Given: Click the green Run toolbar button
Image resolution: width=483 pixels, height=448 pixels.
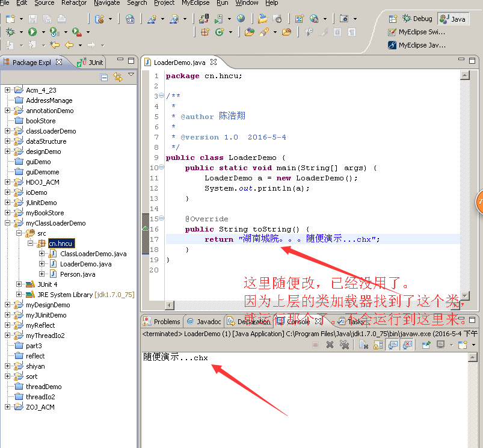Looking at the screenshot, I should tap(32, 32).
